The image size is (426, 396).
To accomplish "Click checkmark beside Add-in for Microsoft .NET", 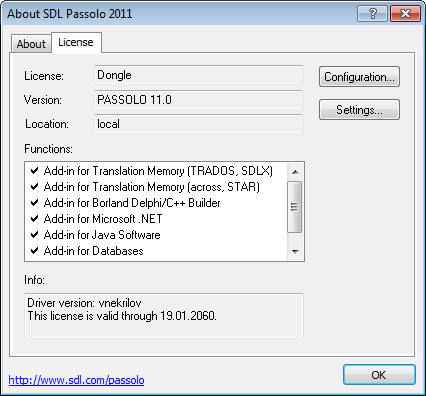I will pos(34,219).
